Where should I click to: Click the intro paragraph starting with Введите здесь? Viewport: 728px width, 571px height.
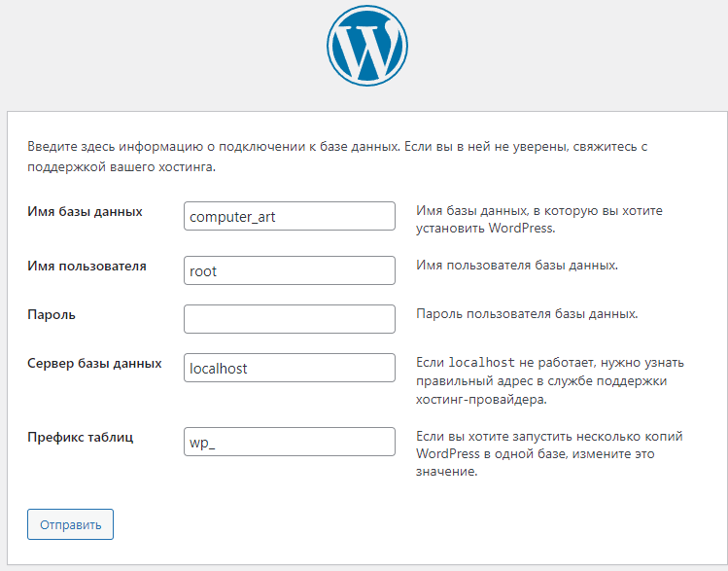pos(337,157)
